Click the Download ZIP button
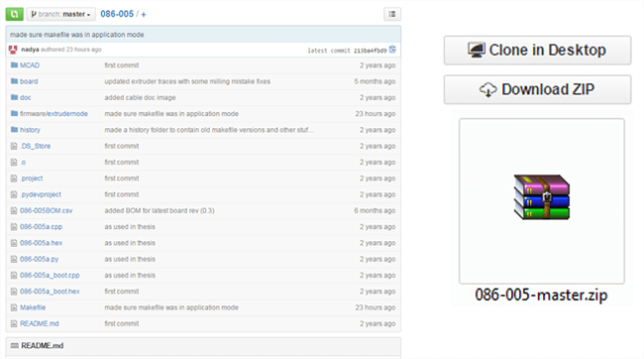The height and width of the screenshot is (359, 644). pyautogui.click(x=537, y=89)
